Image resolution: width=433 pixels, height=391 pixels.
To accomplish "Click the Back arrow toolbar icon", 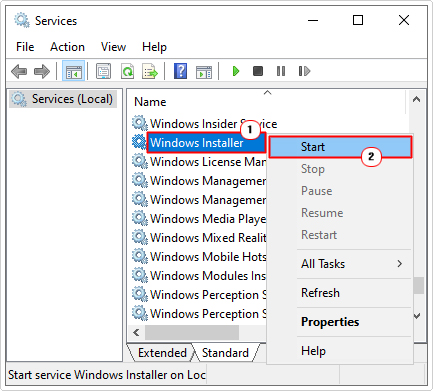I will coord(19,71).
